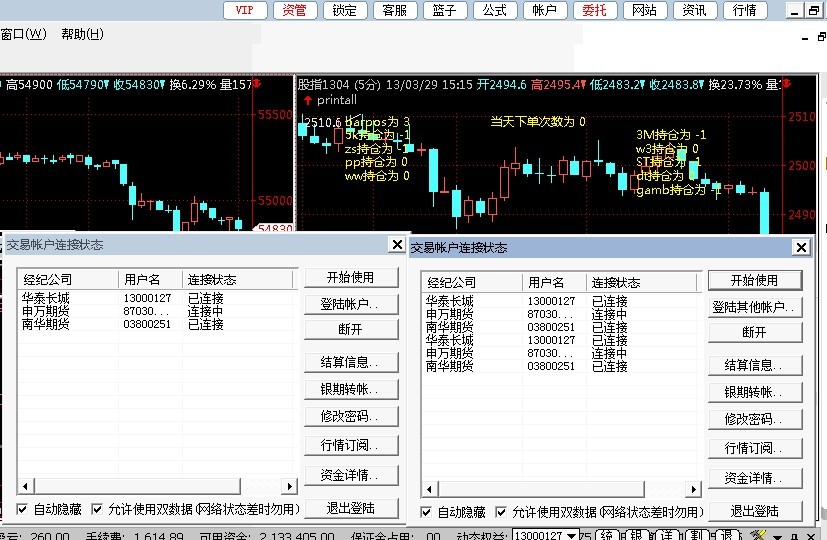Open the 窗口(W) menu
This screenshot has width=827, height=540.
click(x=23, y=34)
